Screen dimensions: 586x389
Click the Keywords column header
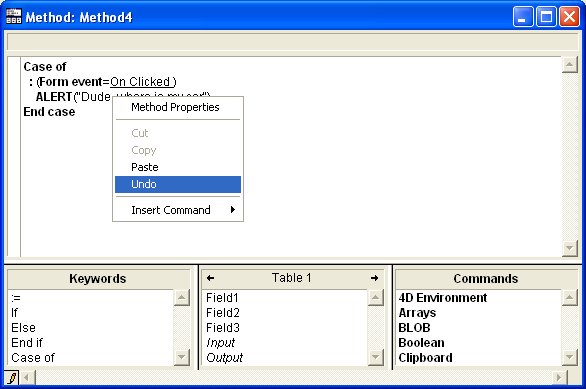coord(98,279)
